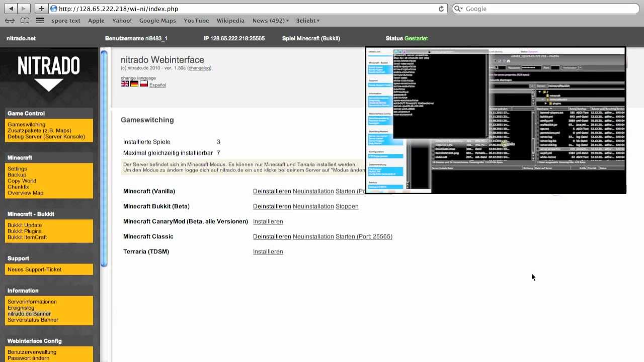Click Deinstallieren for Minecraft (Vanilla)
This screenshot has width=644, height=362.
(272, 191)
